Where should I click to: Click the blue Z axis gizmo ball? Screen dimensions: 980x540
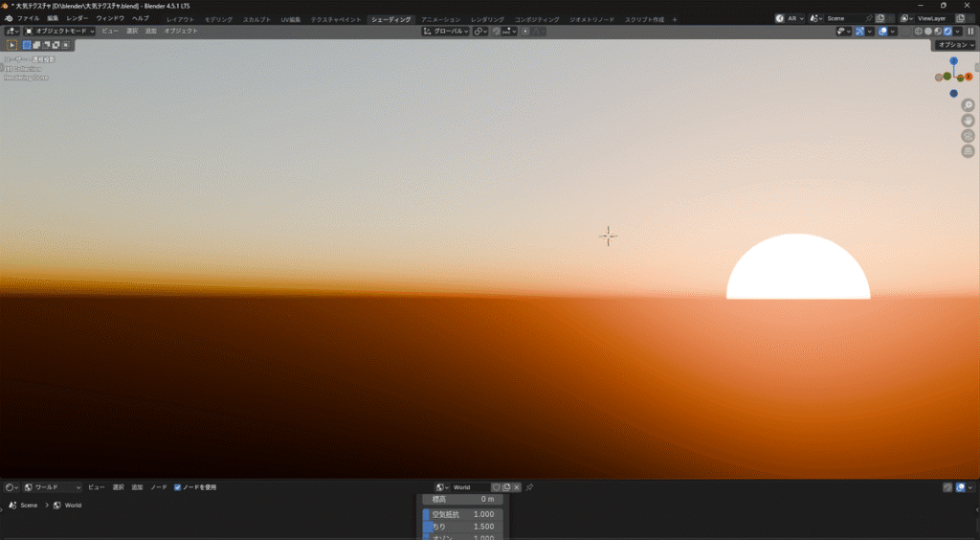pos(954,60)
